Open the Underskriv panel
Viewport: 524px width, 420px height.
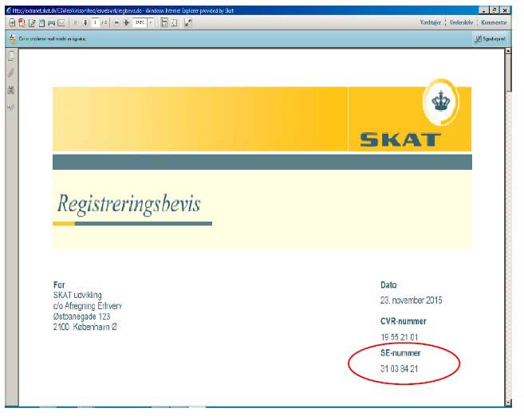pos(461,22)
